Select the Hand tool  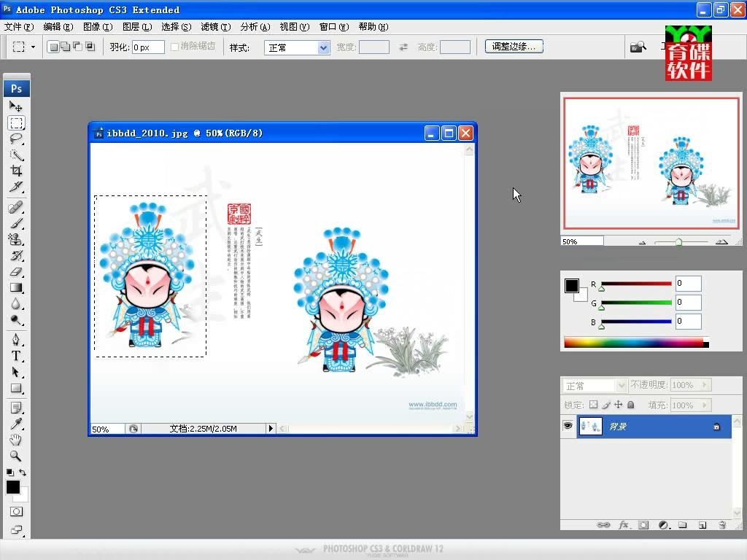click(x=16, y=440)
